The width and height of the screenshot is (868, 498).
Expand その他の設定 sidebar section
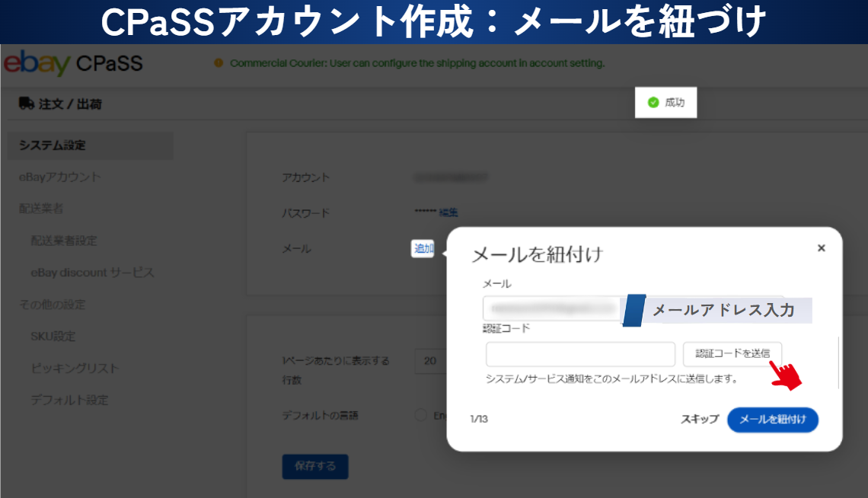(52, 305)
